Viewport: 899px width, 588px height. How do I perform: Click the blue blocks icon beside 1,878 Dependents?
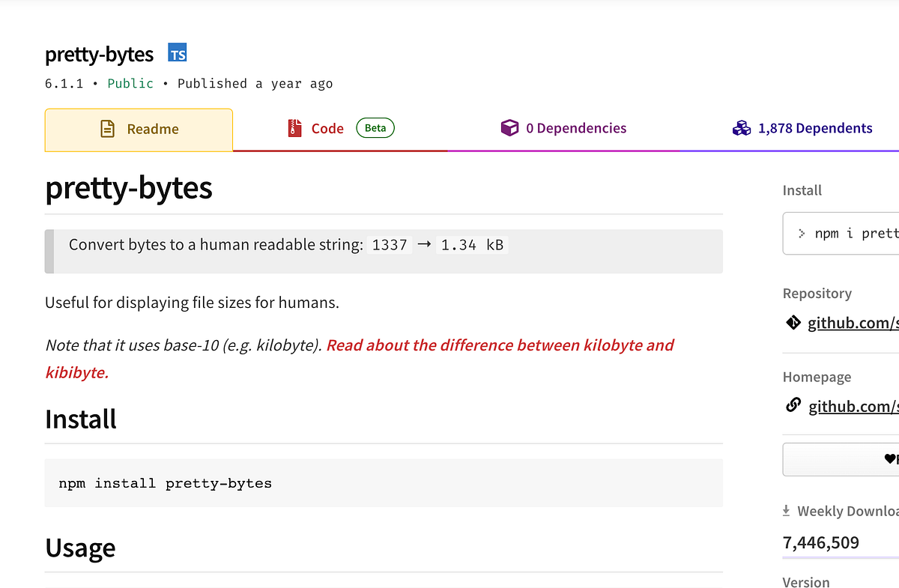[742, 127]
